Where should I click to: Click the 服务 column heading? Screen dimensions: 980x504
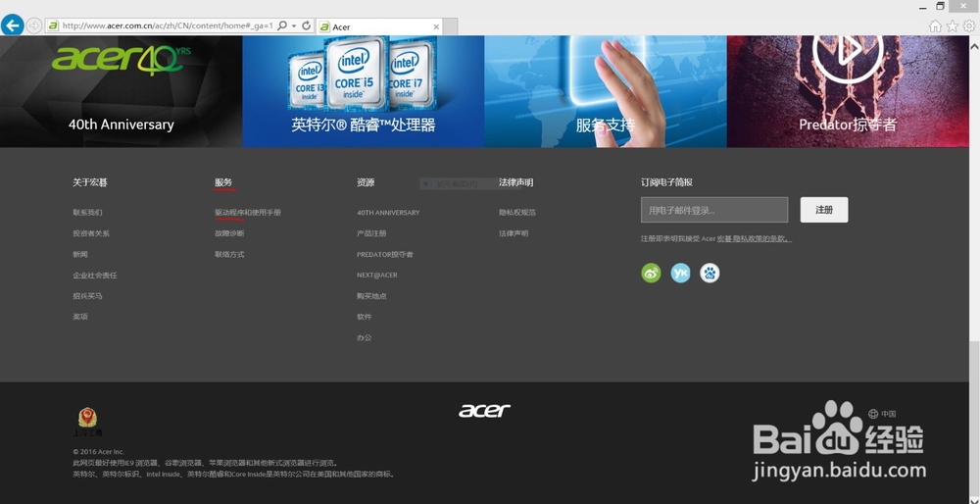223,182
